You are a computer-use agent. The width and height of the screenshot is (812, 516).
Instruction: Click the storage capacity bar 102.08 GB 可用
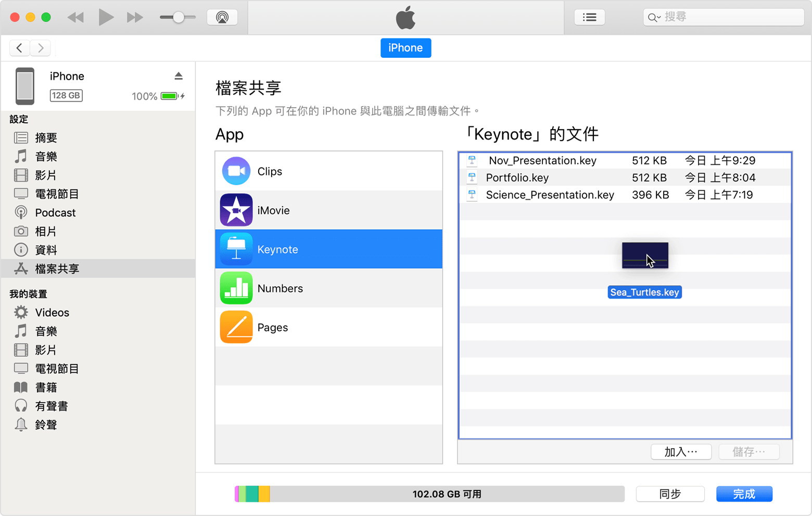point(429,494)
